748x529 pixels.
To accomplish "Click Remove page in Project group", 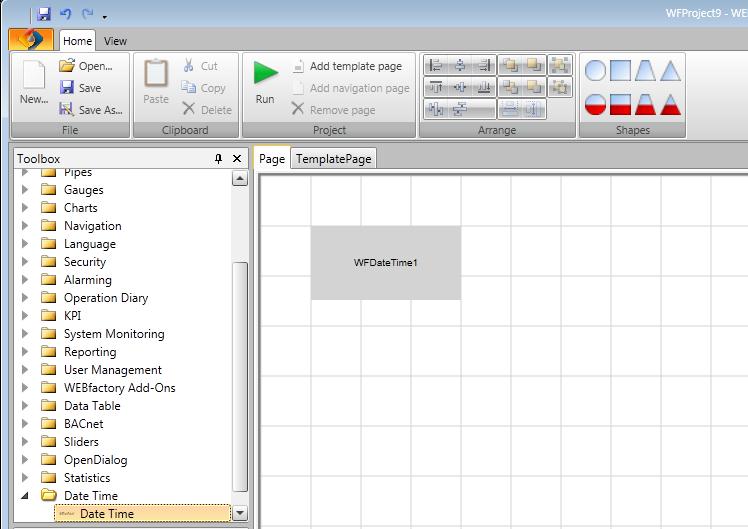I will (x=333, y=110).
